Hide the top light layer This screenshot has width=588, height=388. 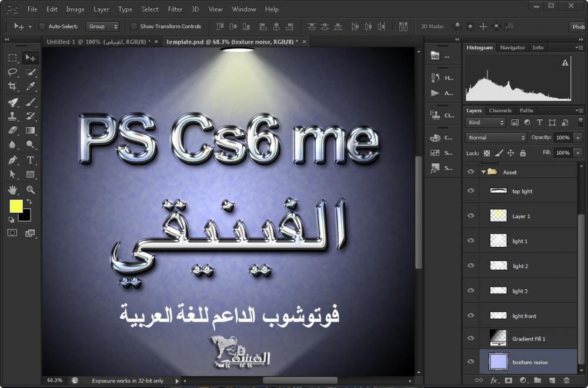coord(470,191)
